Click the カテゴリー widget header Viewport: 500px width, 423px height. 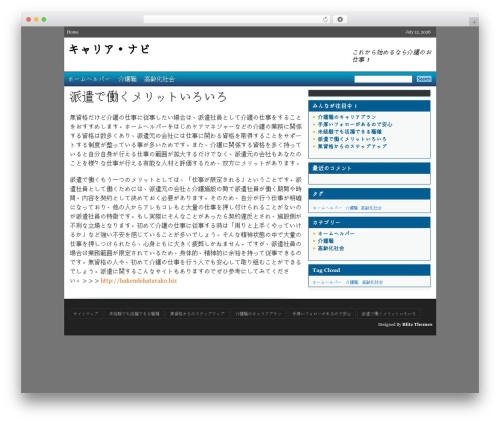(369, 222)
